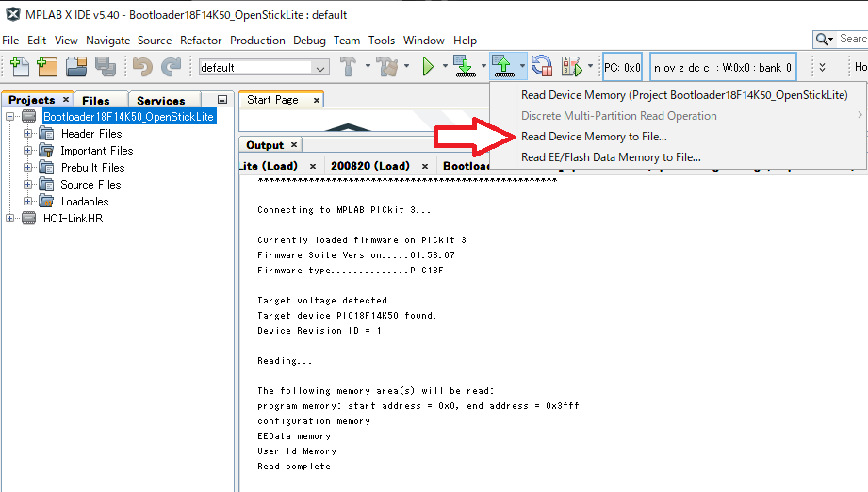Click the search magnifier icon
The image size is (868, 492).
pyautogui.click(x=822, y=39)
